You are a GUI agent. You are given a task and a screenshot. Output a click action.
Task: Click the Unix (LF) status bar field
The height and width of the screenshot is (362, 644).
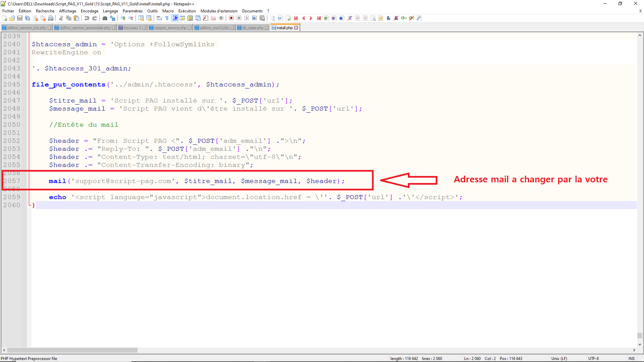click(559, 358)
